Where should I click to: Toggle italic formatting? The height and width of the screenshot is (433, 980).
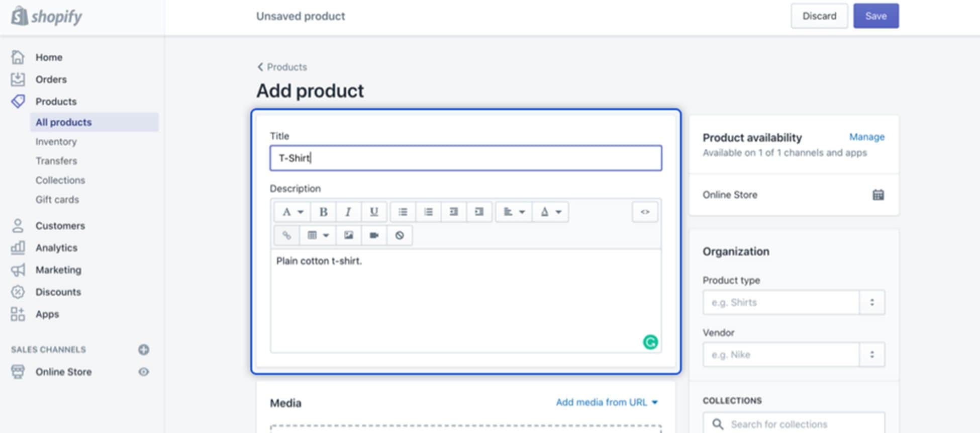pos(348,212)
